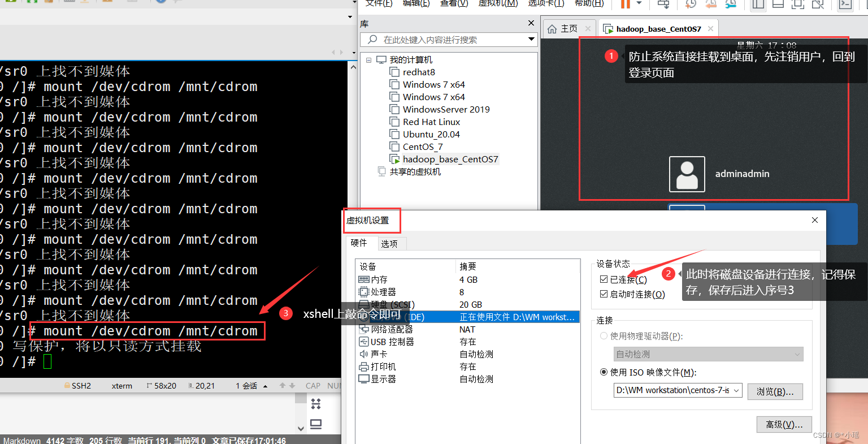Enter full screen mode icon
The width and height of the screenshot is (868, 444).
797,4
